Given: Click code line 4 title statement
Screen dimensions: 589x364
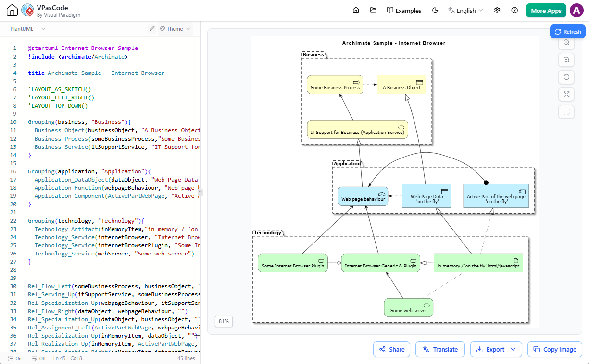Looking at the screenshot, I should click(96, 73).
